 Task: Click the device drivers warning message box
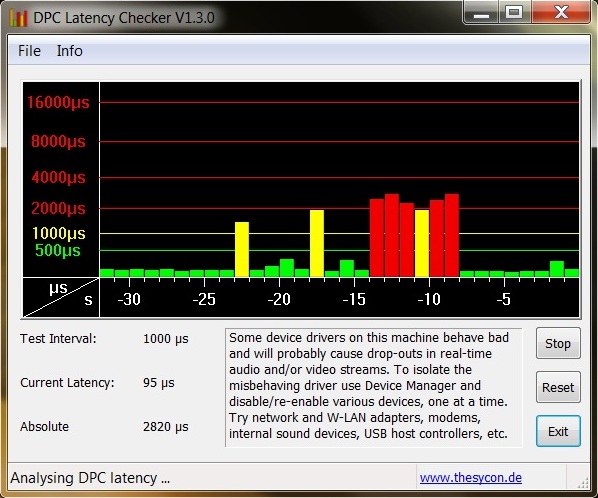pos(374,387)
